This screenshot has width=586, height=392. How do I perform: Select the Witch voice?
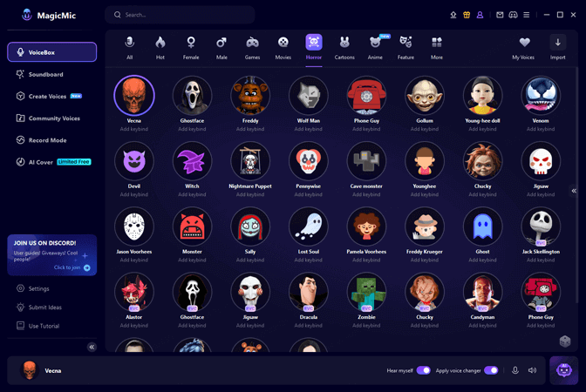coord(192,161)
